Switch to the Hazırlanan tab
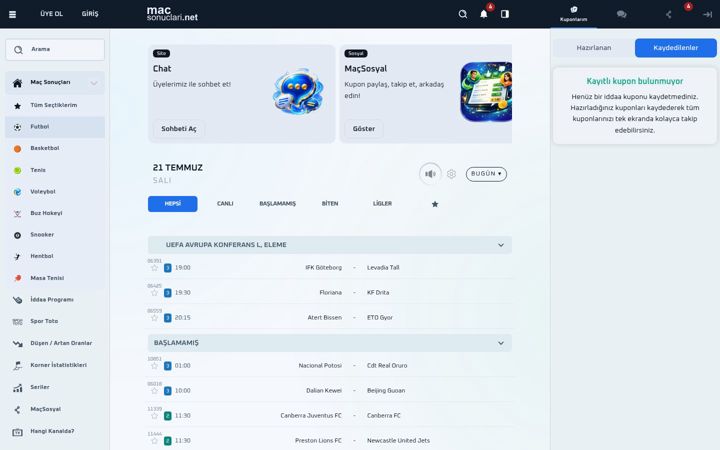720x450 pixels. 594,48
